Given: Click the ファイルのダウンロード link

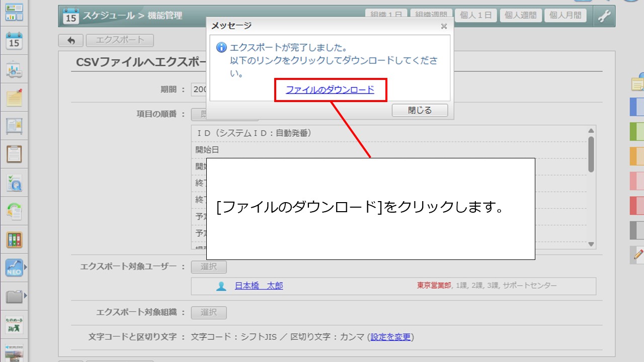Looking at the screenshot, I should coord(330,90).
